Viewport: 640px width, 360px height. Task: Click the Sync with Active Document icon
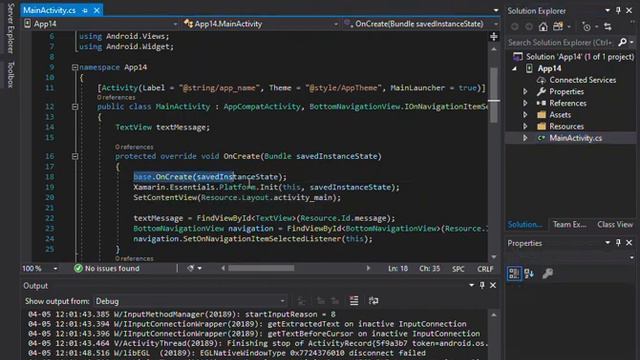(x=608, y=27)
